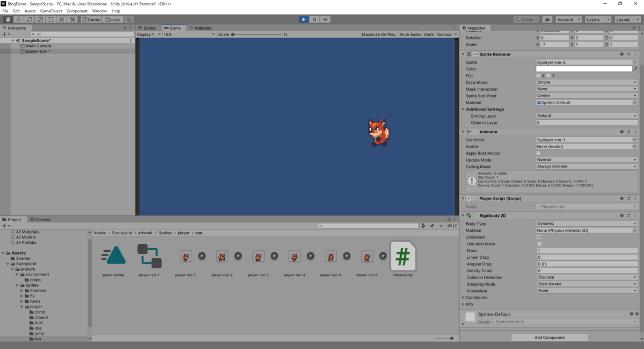644x349 pixels.
Task: Toggle the Animator enabled checkbox
Action: (x=475, y=132)
